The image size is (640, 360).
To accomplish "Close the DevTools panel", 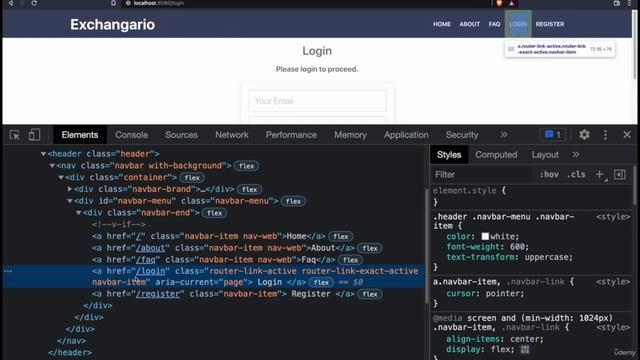I will point(627,135).
